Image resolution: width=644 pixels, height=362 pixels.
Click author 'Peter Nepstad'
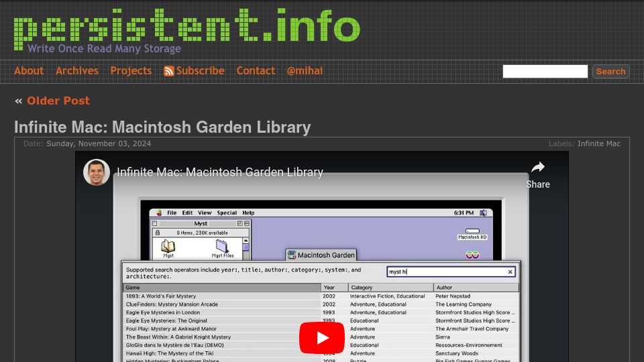pyautogui.click(x=453, y=296)
